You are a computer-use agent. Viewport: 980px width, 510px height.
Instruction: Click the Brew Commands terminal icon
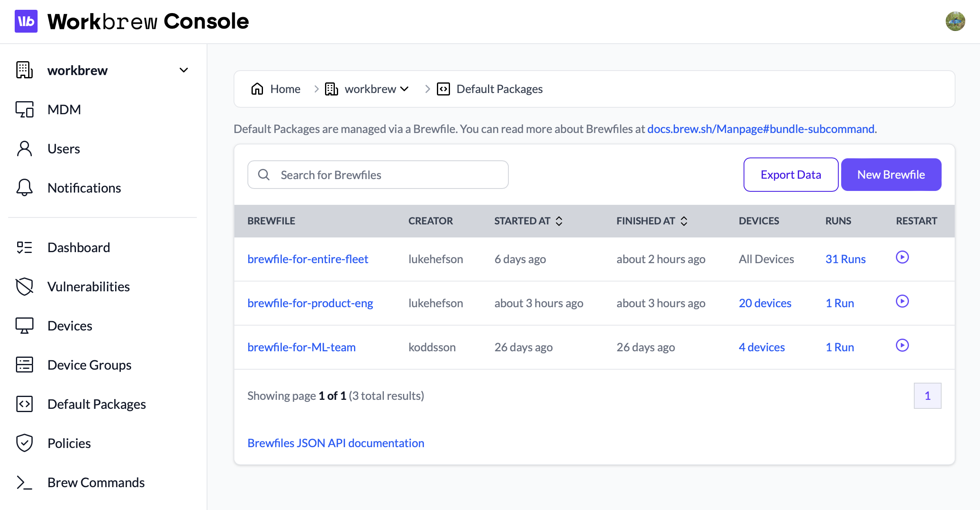24,482
